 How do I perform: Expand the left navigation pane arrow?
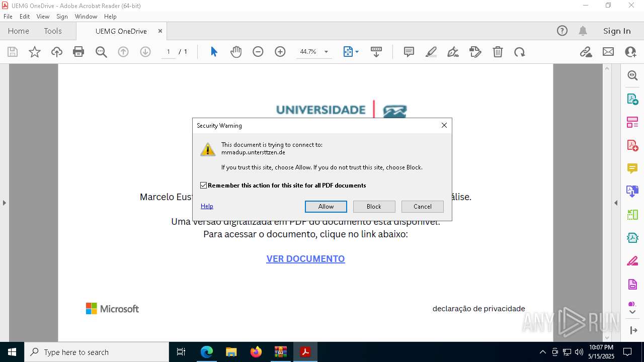[x=4, y=203]
